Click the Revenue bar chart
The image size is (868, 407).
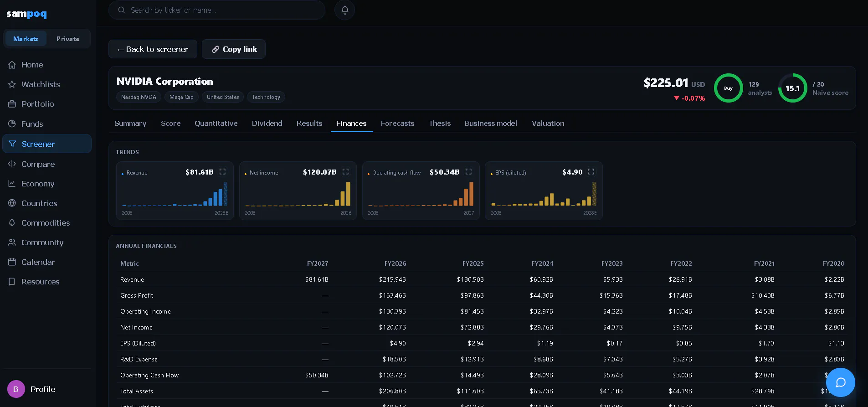pos(175,194)
